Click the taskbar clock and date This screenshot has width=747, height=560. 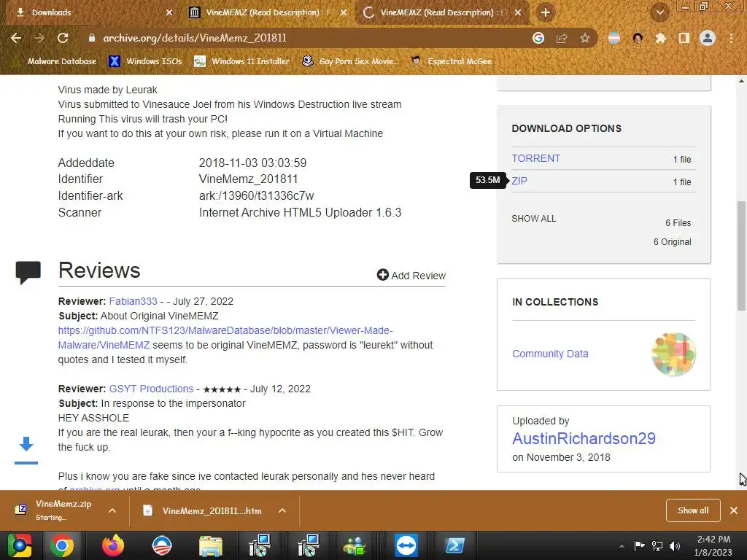tap(713, 545)
